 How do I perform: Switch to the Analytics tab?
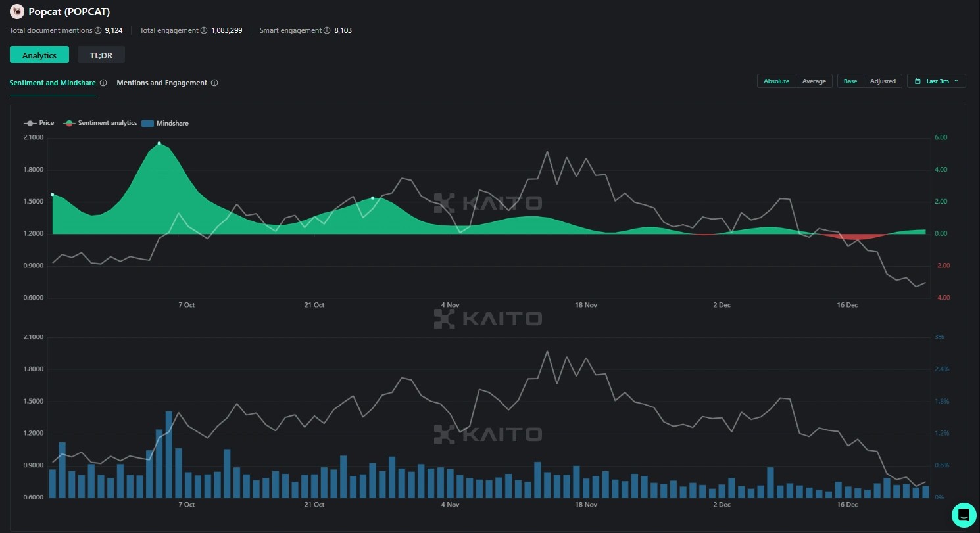tap(39, 55)
